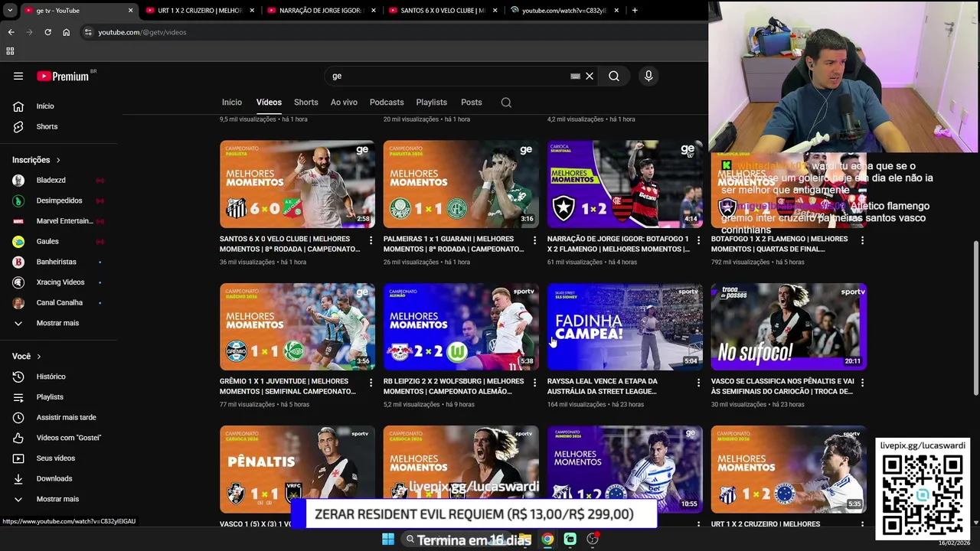Select the Ao vivo channel tab
980x551 pixels.
click(x=344, y=103)
